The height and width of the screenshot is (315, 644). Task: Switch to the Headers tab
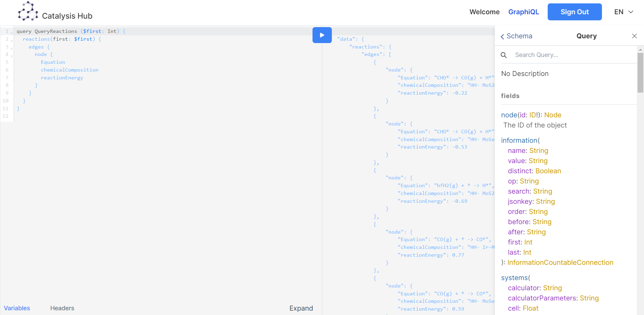62,308
